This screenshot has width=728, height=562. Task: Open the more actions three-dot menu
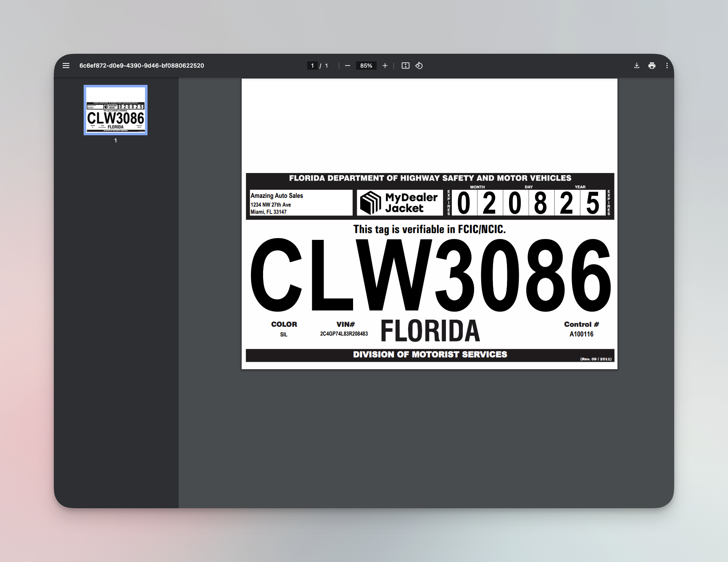click(666, 66)
